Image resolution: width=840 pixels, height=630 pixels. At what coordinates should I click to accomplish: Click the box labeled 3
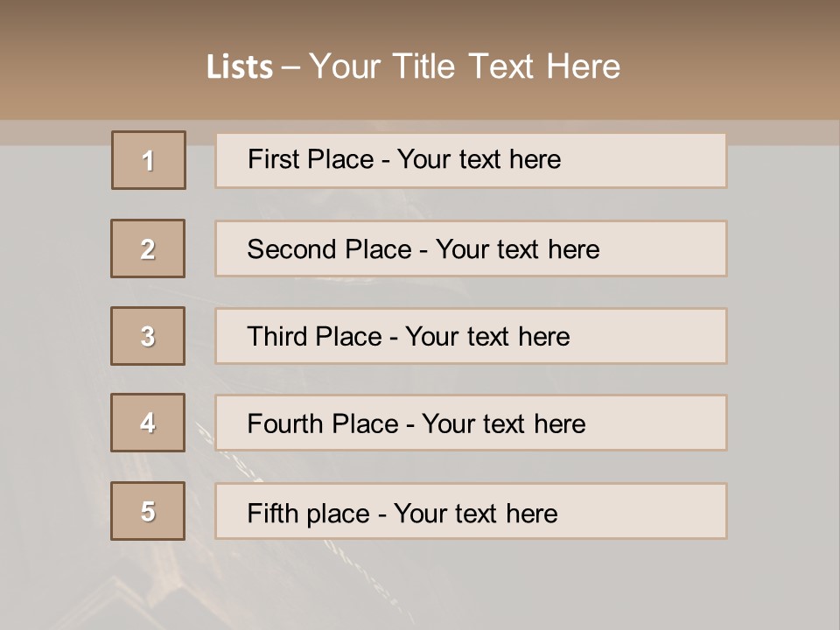[148, 336]
